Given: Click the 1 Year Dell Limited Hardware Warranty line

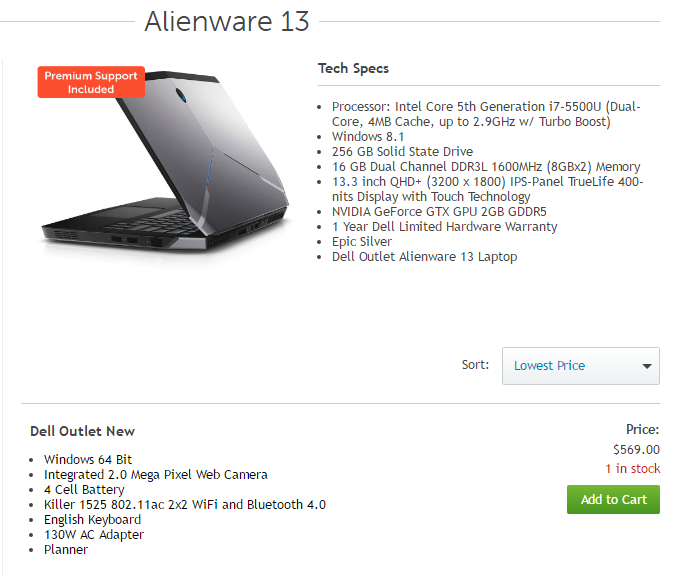Looking at the screenshot, I should click(445, 227).
